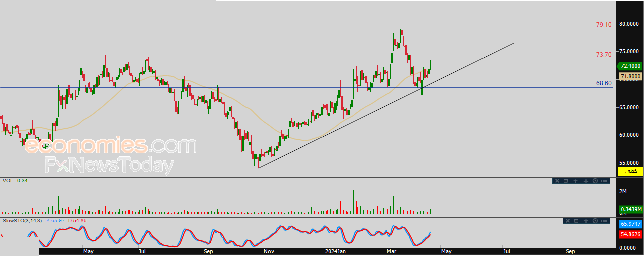The image size is (644, 256).
Task: Click the green 0.3439M volume tag
Action: (x=631, y=209)
